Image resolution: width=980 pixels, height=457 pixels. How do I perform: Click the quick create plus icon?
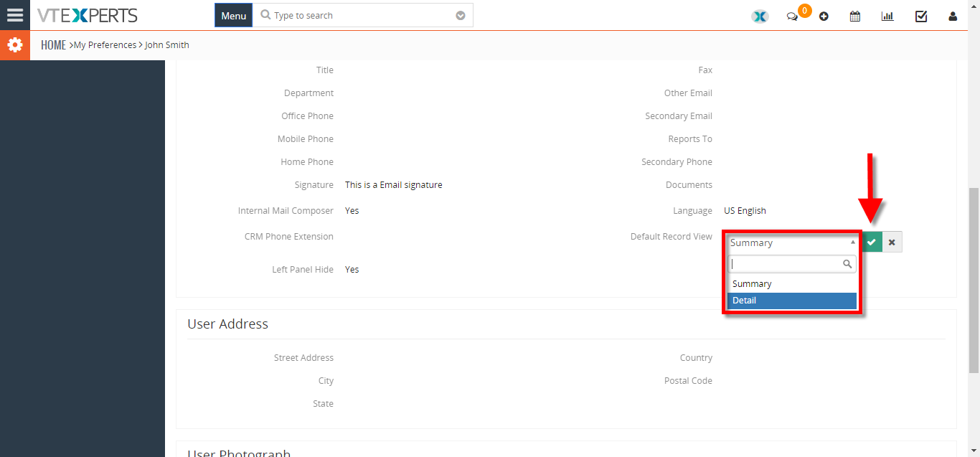click(x=824, y=17)
